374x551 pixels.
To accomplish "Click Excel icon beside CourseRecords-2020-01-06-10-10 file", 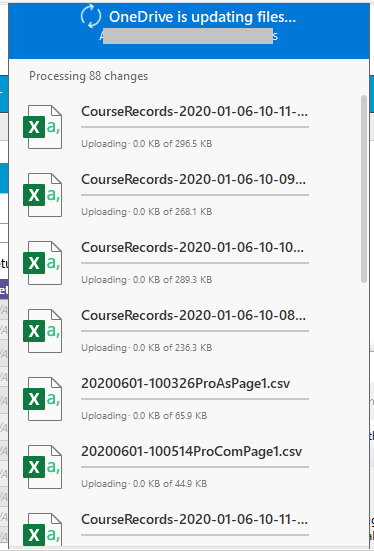I will tap(43, 263).
